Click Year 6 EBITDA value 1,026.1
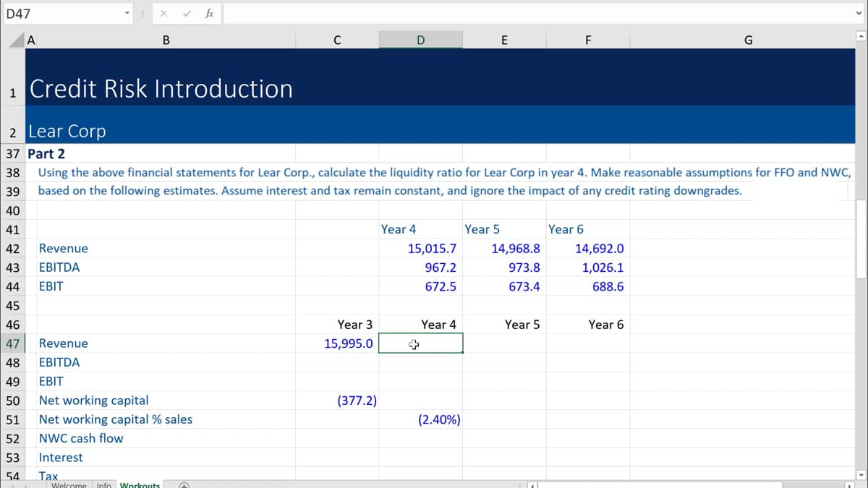This screenshot has width=868, height=488. pyautogui.click(x=603, y=267)
